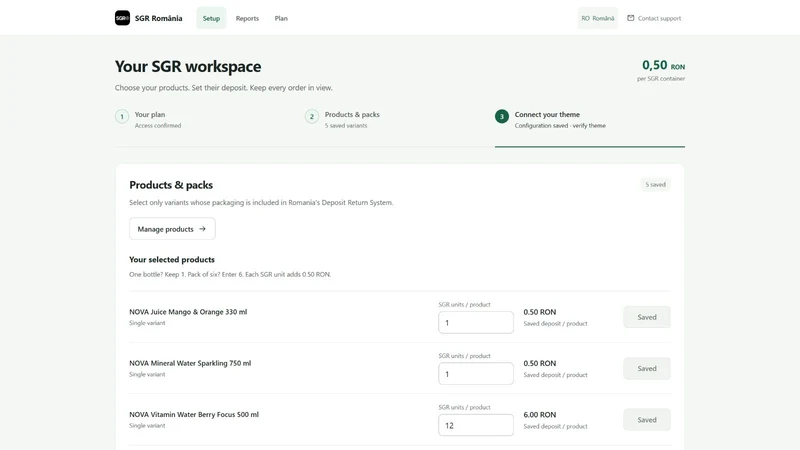The width and height of the screenshot is (800, 450).
Task: Click the 5 saved badge
Action: (655, 184)
